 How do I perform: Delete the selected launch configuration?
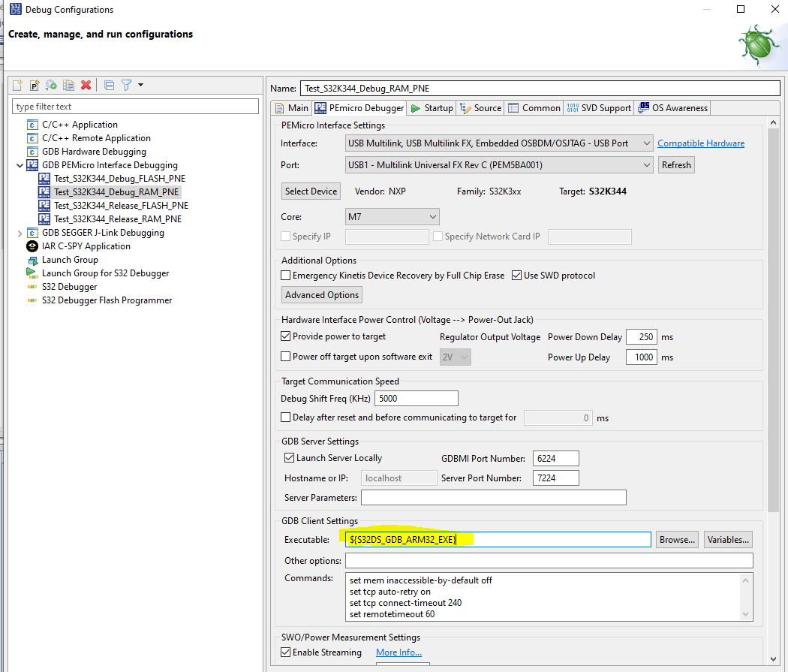(x=85, y=84)
